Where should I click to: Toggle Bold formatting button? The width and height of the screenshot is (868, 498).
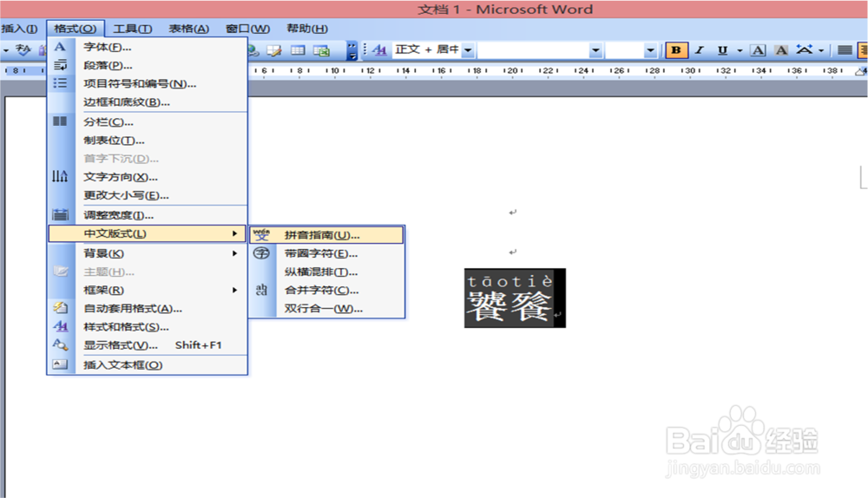(676, 50)
